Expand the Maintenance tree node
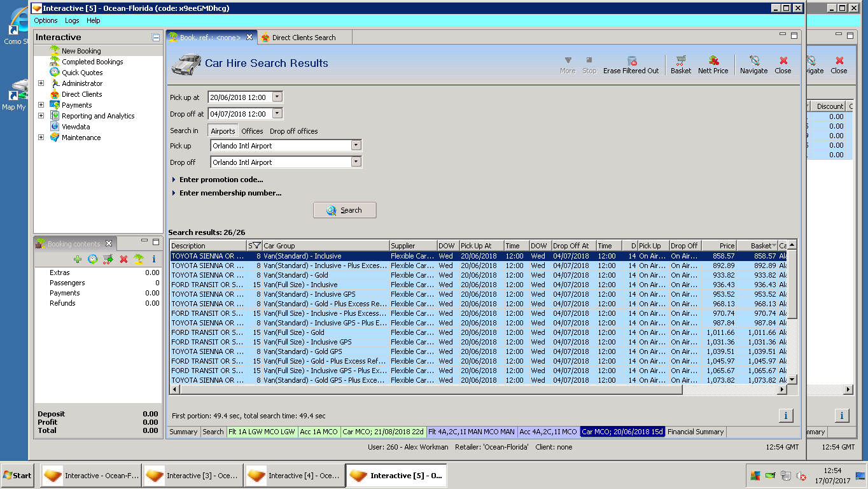Viewport: 868px width, 489px height. [41, 138]
